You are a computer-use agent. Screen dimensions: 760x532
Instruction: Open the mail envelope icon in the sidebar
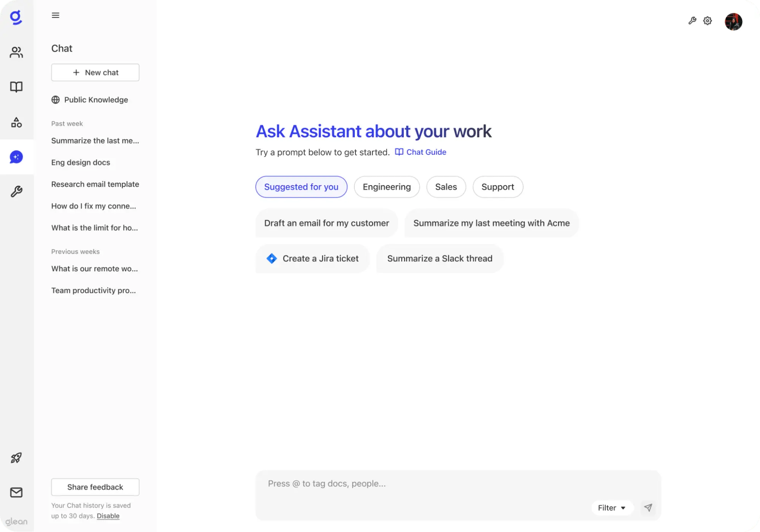click(16, 492)
